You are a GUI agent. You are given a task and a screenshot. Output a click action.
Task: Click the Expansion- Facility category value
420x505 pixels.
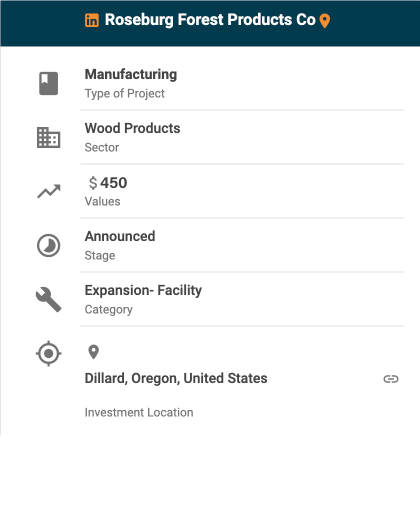tap(143, 290)
